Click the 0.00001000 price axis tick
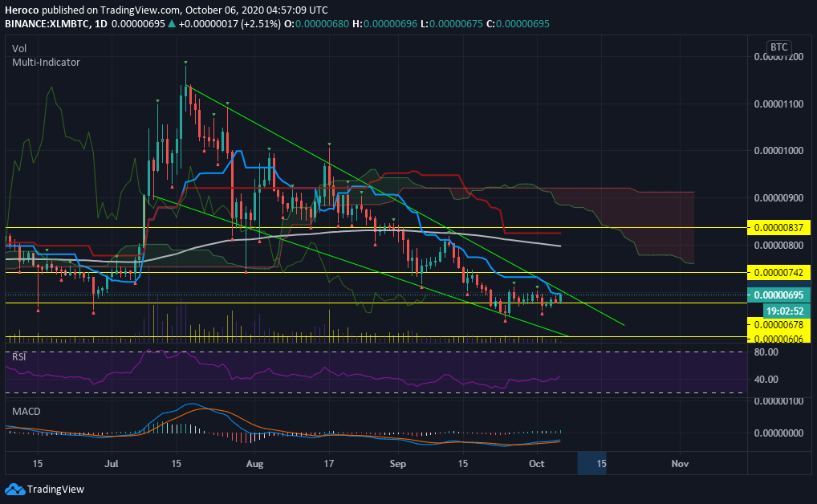 coord(778,151)
